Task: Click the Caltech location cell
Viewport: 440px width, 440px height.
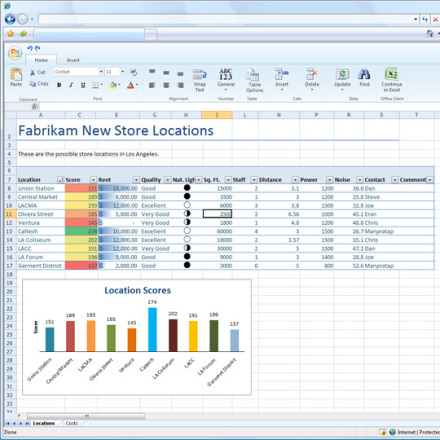Action: 41,231
